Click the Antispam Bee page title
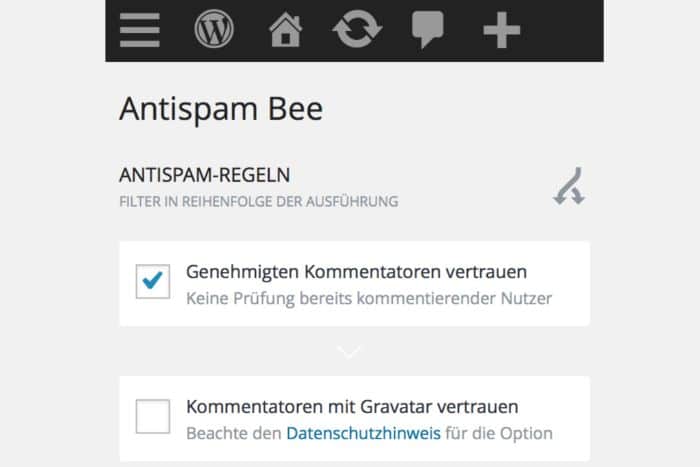Image resolution: width=700 pixels, height=467 pixels. 221,109
